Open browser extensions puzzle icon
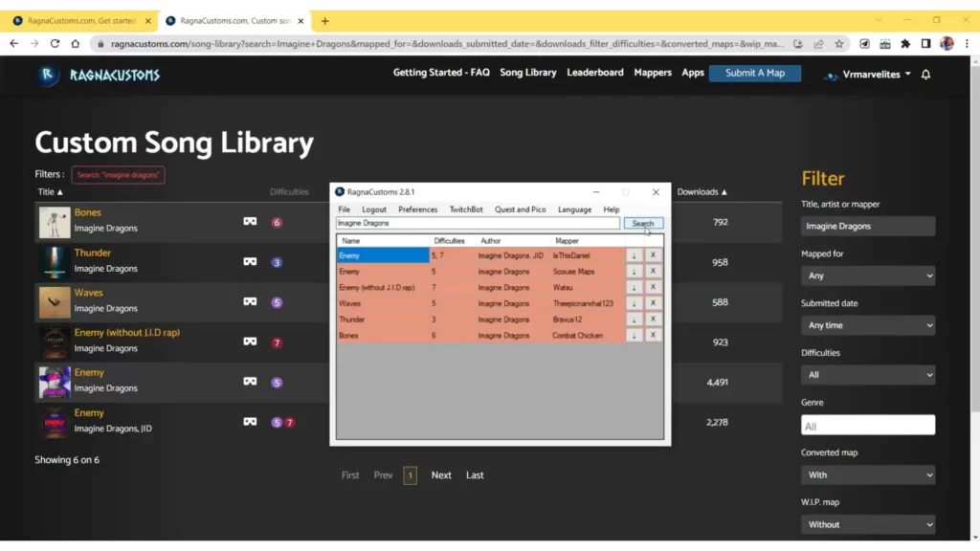This screenshot has width=980, height=551. [905, 44]
